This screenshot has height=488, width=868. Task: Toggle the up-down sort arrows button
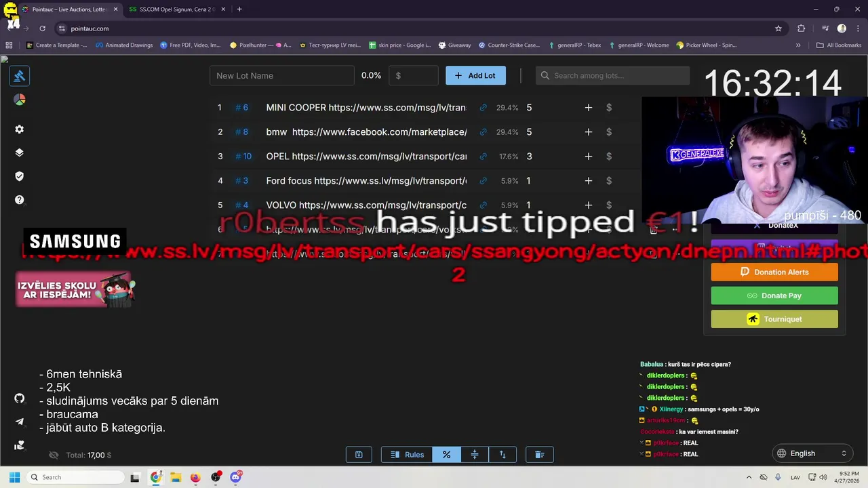click(502, 455)
